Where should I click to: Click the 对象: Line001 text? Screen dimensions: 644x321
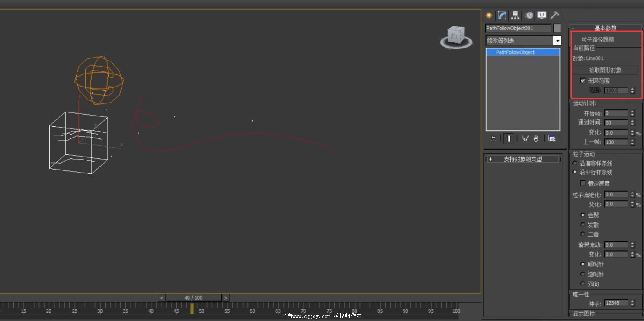tap(588, 58)
